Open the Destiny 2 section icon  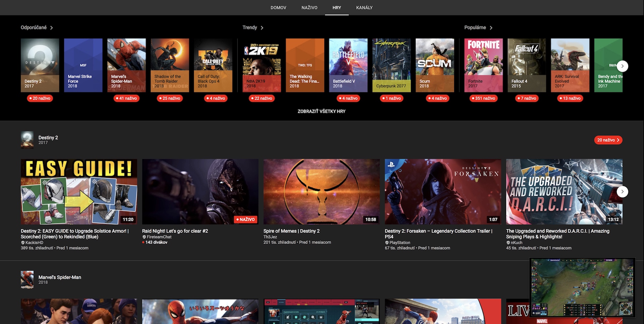coord(27,140)
